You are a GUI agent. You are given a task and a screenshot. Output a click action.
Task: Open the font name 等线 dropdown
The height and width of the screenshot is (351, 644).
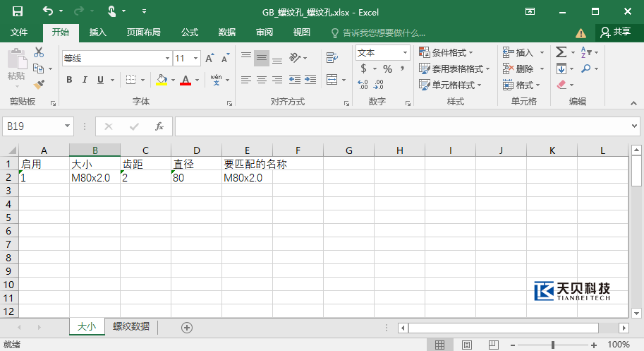pos(167,59)
